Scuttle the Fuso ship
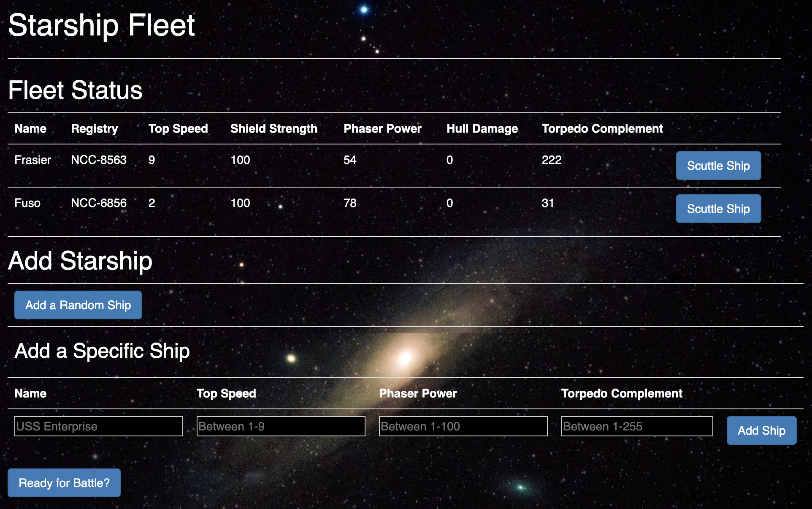Screen dimensions: 812x509 click(718, 209)
